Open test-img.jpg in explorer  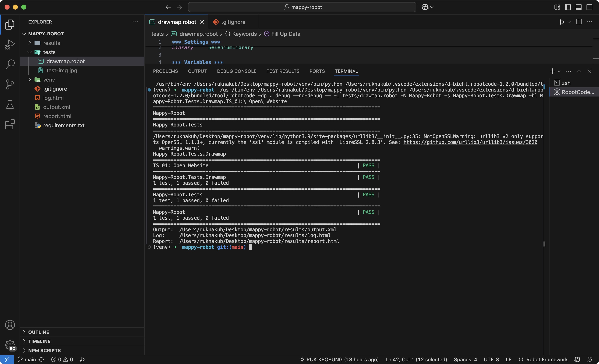tap(82, 71)
